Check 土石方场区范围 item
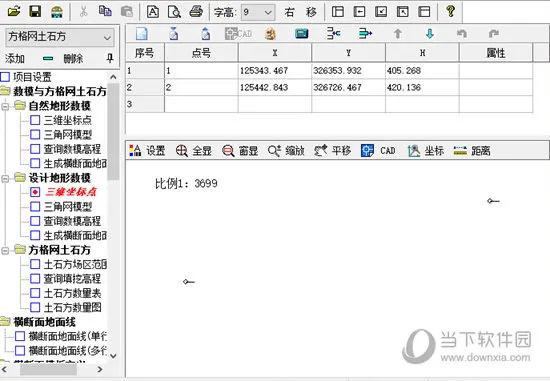 (35, 264)
